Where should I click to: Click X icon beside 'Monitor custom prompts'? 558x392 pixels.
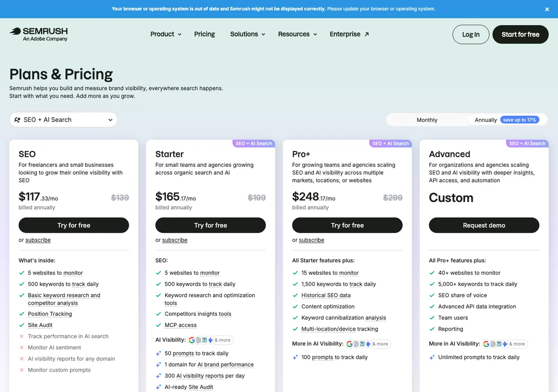coord(21,370)
